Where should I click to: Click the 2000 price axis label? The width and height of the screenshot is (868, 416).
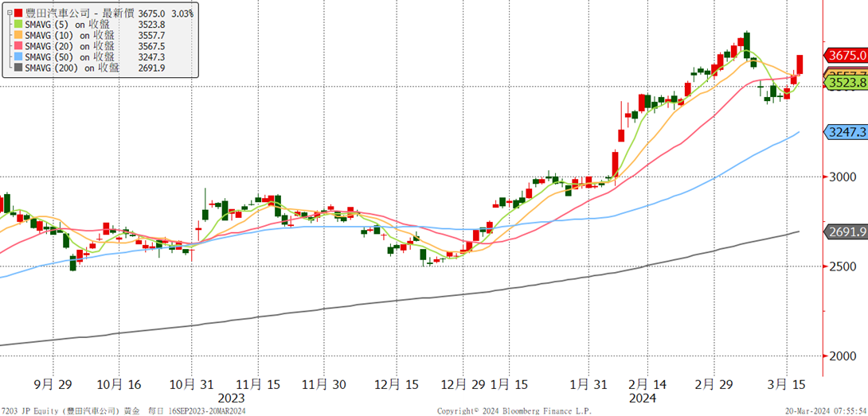(842, 356)
